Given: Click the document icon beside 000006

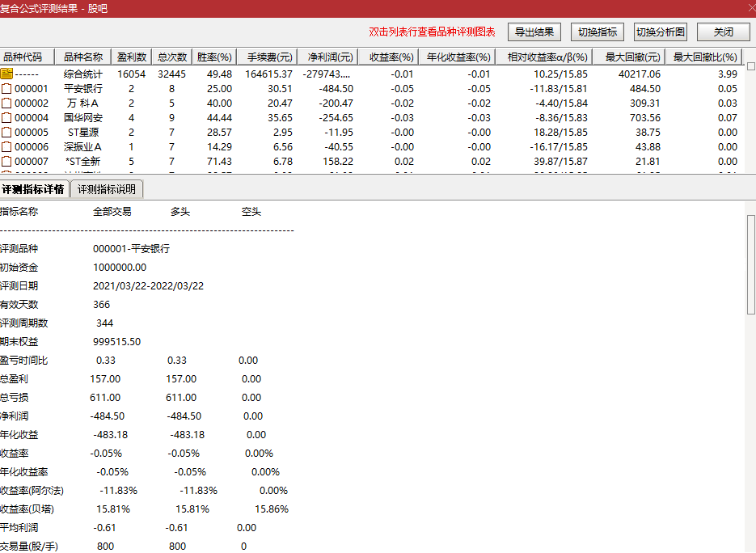Looking at the screenshot, I should (x=6, y=147).
